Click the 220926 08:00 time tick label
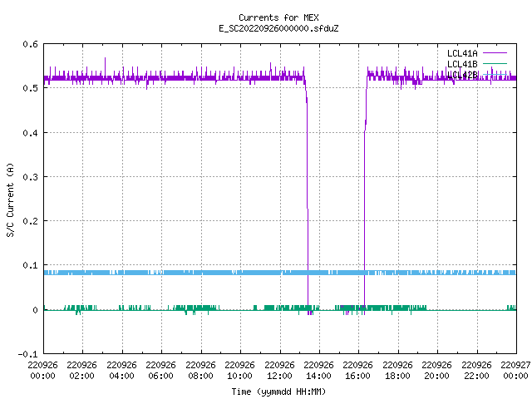 coord(200,371)
